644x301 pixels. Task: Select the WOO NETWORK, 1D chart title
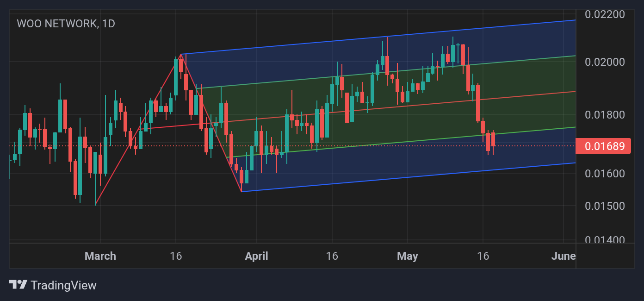tap(66, 23)
